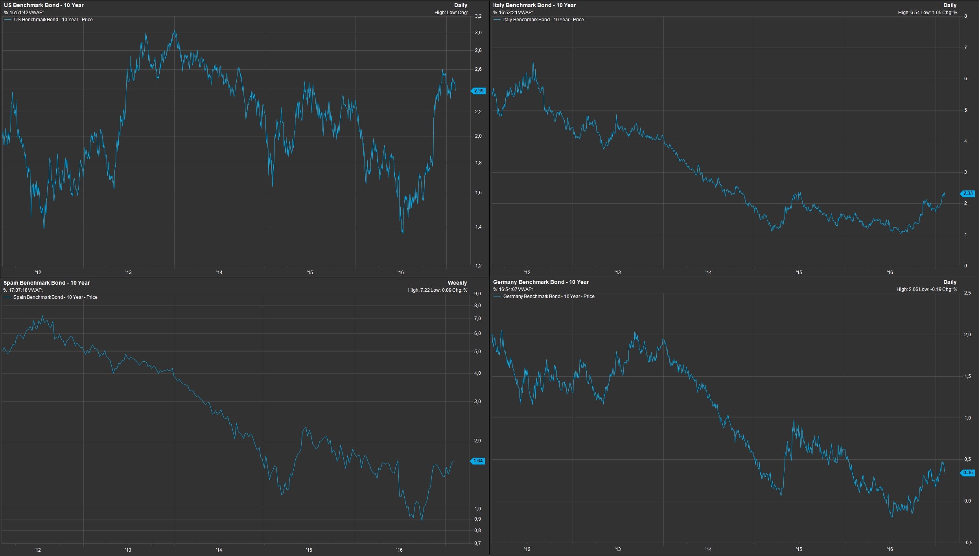980x556 pixels.
Task: Open the Weekly interval selector on Spain chart
Action: click(457, 283)
